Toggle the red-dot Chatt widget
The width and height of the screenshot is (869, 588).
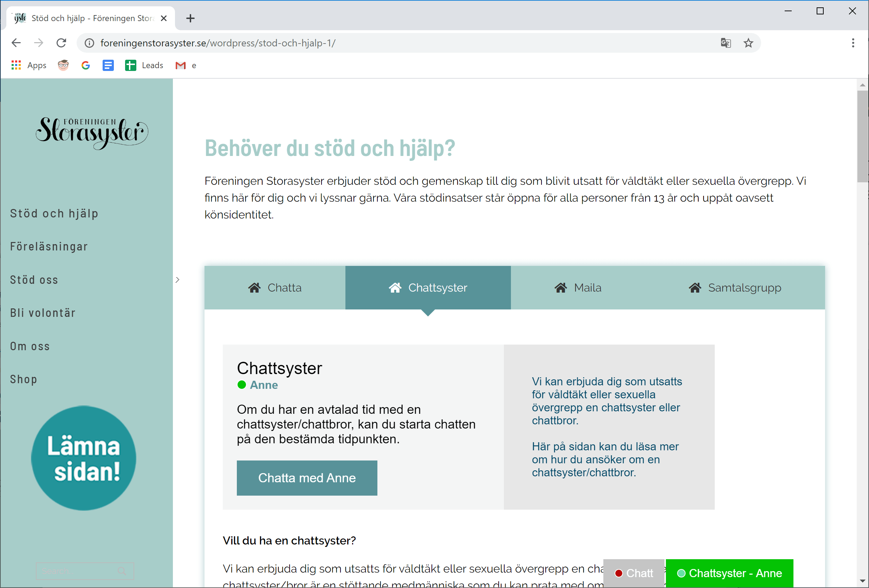point(634,573)
